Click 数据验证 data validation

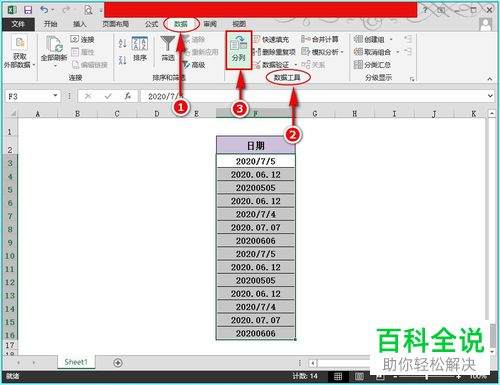click(272, 65)
